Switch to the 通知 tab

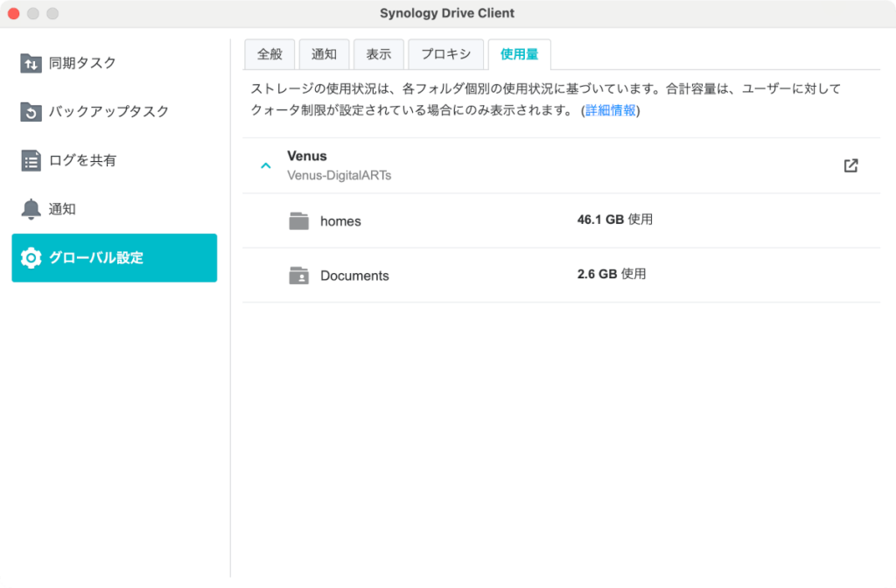pyautogui.click(x=324, y=54)
